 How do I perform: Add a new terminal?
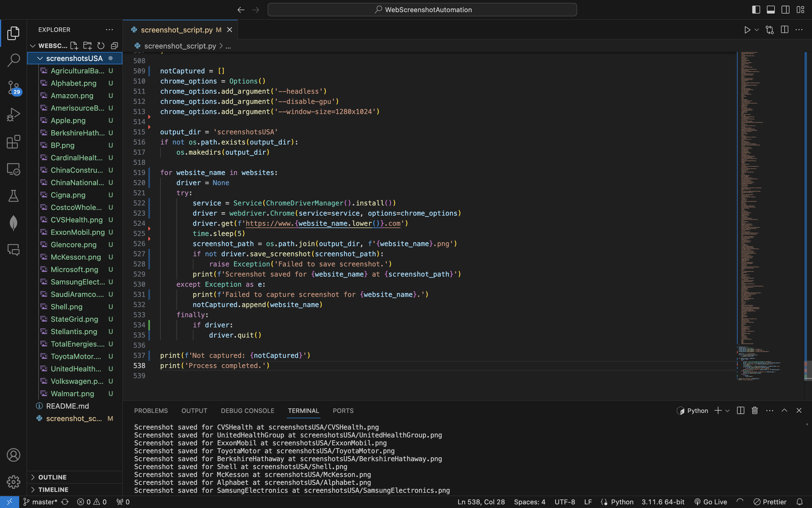[718, 410]
